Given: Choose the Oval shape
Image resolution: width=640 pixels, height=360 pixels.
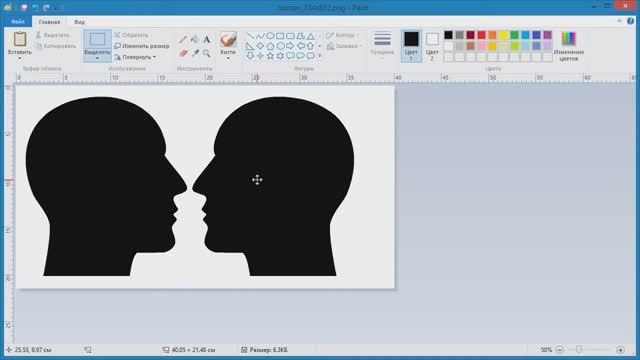Looking at the screenshot, I should tap(270, 36).
